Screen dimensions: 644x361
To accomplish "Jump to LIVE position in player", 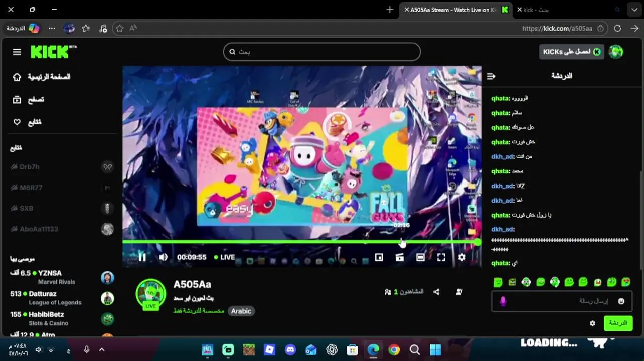I will point(224,257).
